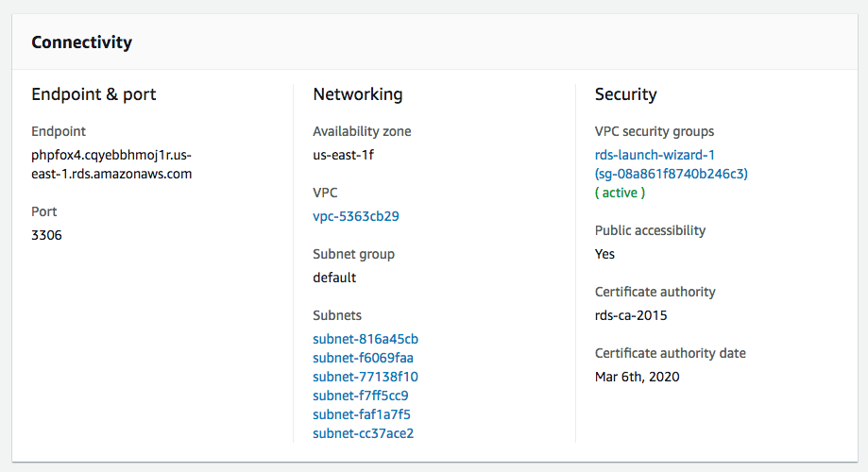
Task: Click the Security column heading
Action: pos(625,94)
